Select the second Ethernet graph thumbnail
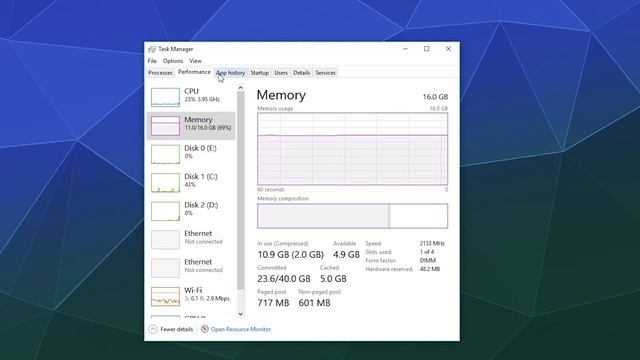Screen dimensions: 640x360 click(x=165, y=268)
